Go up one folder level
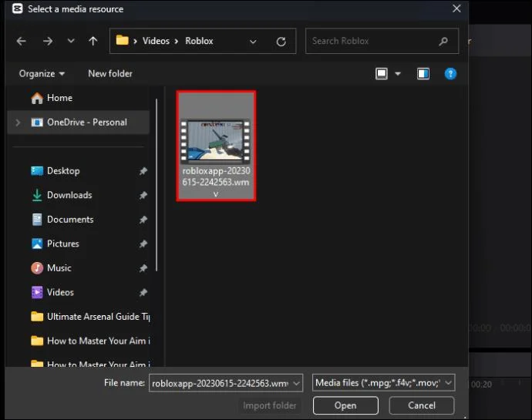Screen dimensions: 532x420 pos(93,41)
